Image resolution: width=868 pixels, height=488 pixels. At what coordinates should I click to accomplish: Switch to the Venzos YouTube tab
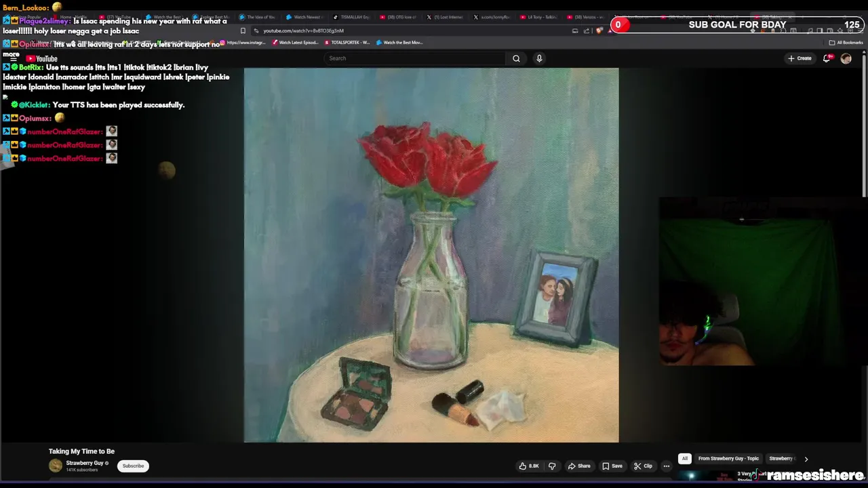(585, 17)
